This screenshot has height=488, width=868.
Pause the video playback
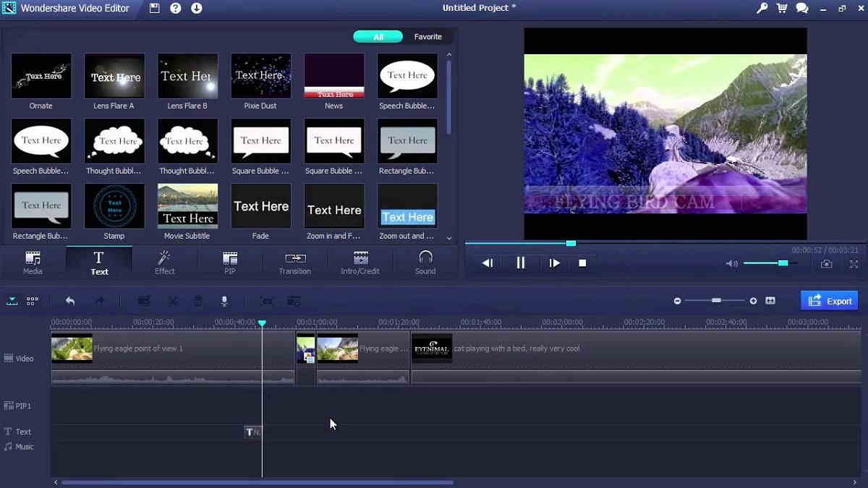tap(520, 262)
